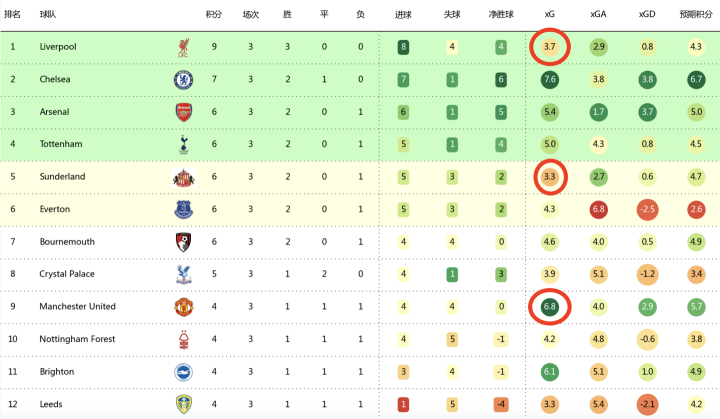
Task: Click the Tottenham cockerel crest
Action: pos(184,144)
